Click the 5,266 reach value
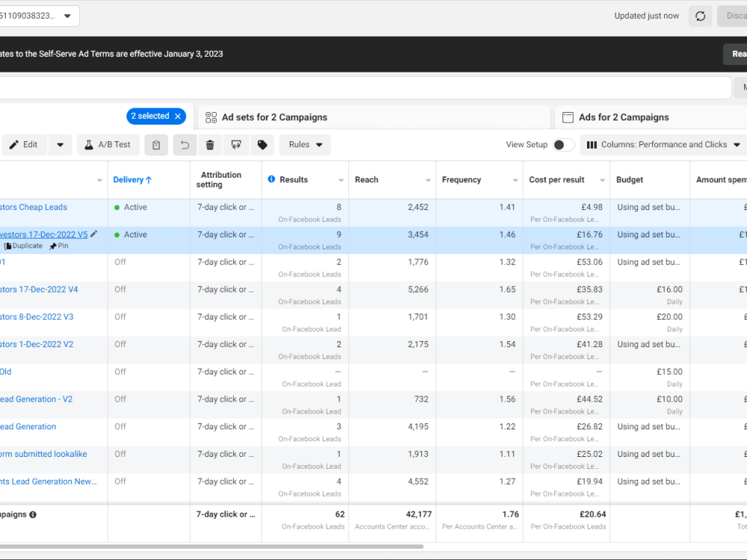Screen dimensions: 747x560 [x=418, y=290]
